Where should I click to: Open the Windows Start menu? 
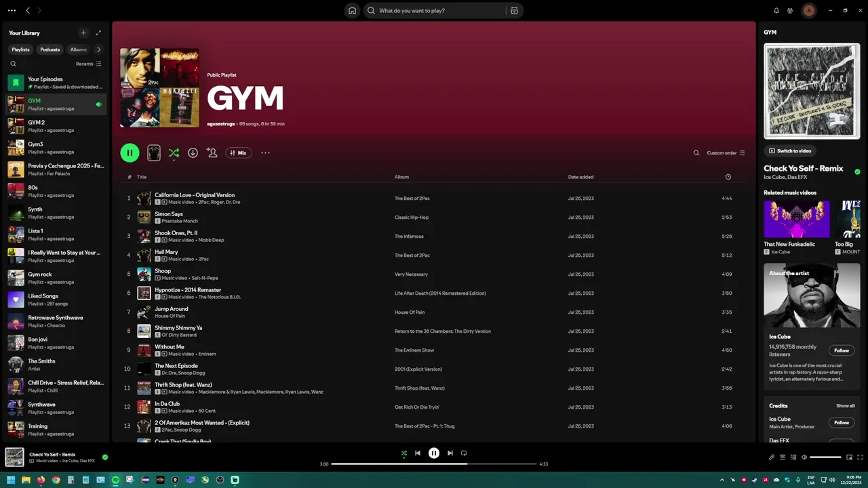(11, 480)
